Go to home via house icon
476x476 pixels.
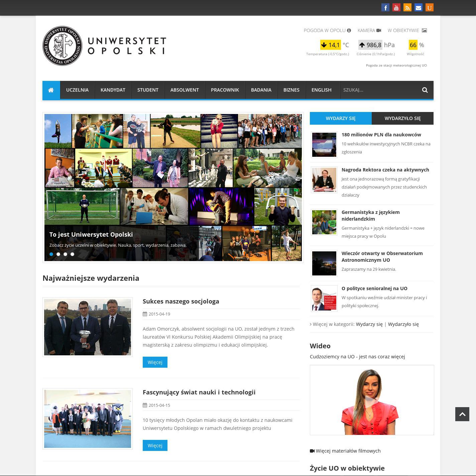point(51,90)
